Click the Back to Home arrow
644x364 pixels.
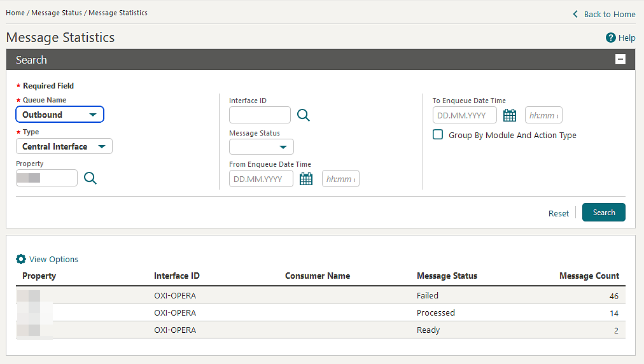coord(575,15)
